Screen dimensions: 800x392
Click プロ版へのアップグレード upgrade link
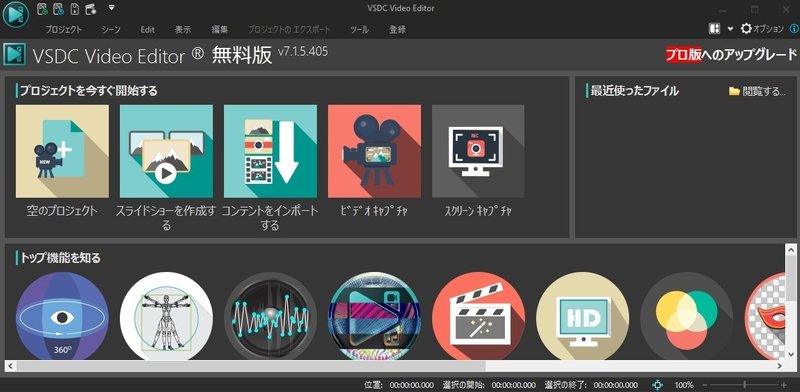[731, 55]
